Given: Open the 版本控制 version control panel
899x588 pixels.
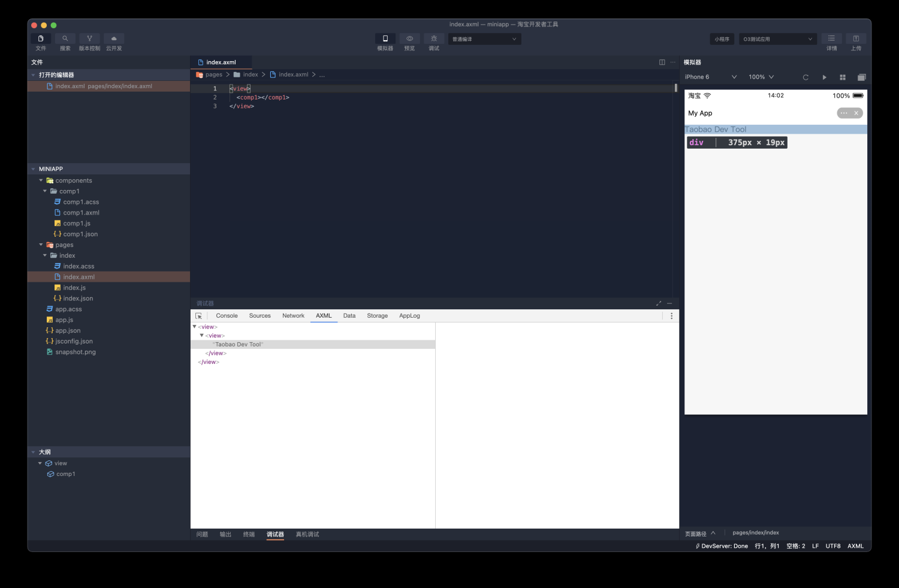Looking at the screenshot, I should (x=89, y=38).
